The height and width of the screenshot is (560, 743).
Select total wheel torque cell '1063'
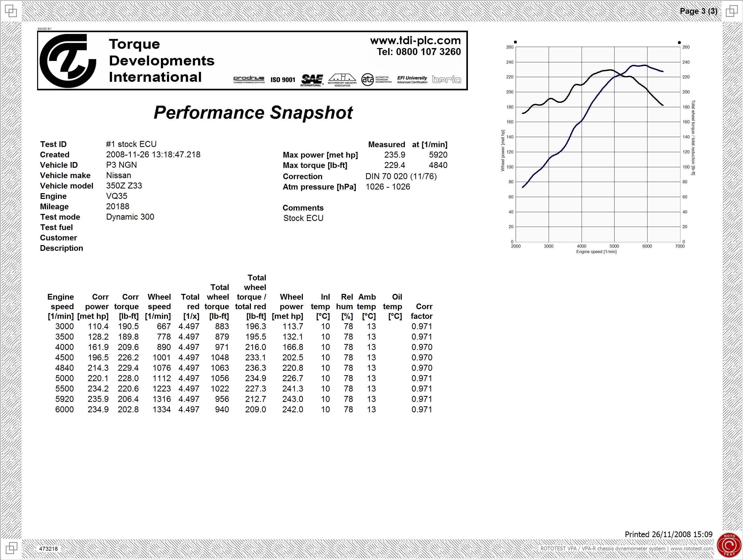(x=220, y=368)
